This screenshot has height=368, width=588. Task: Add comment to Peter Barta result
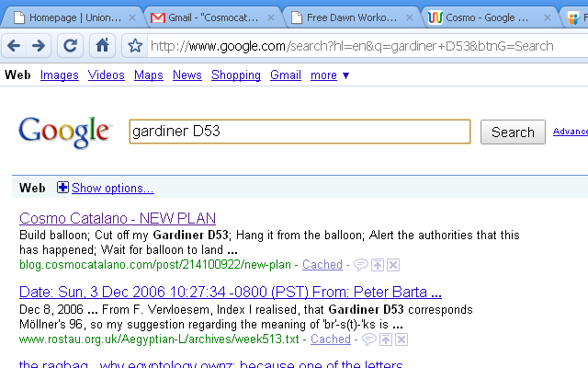click(368, 339)
